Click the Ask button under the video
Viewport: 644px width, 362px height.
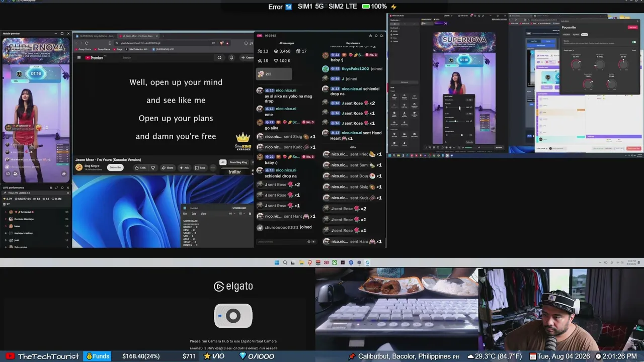[184, 167]
